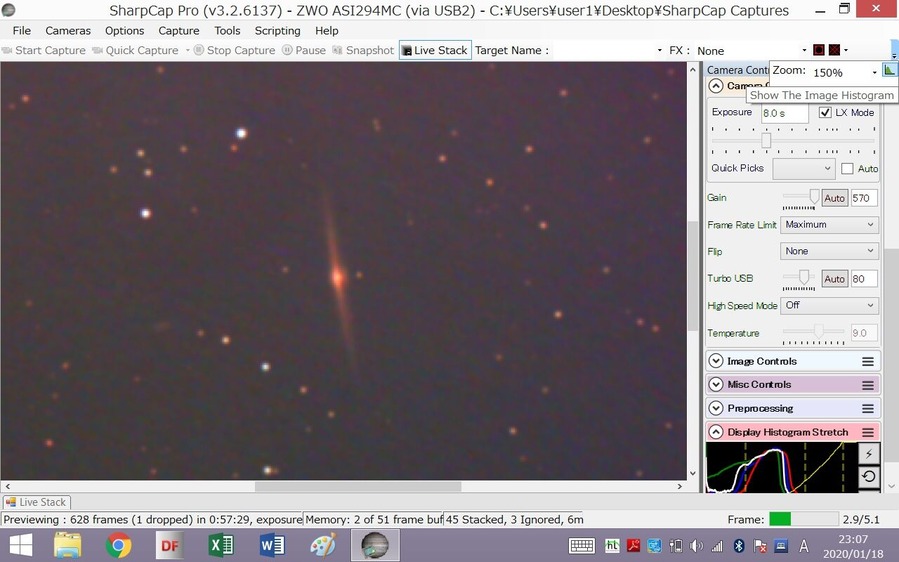
Task: Open the reticule options dropdown arrow
Action: [x=846, y=50]
